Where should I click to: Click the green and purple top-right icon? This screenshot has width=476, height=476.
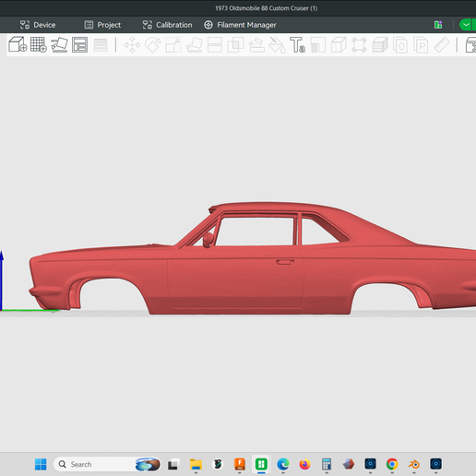pyautogui.click(x=438, y=25)
